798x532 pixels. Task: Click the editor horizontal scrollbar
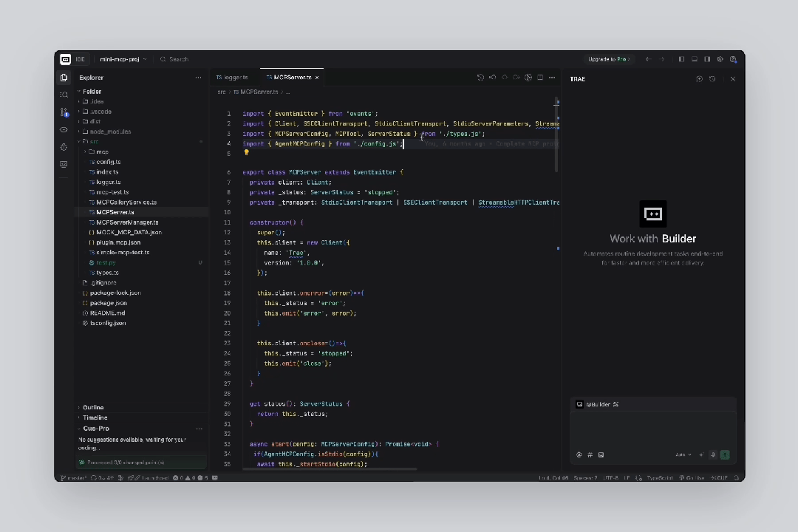[330, 469]
